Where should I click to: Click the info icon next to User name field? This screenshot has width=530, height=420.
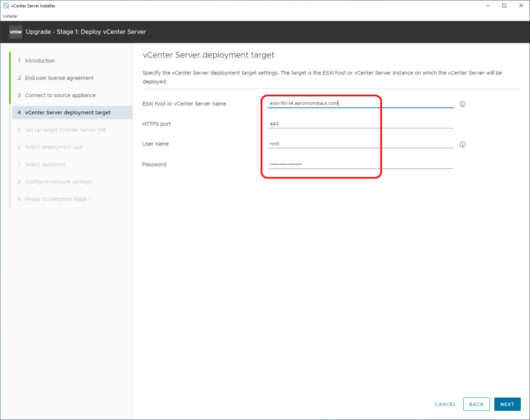(x=463, y=144)
